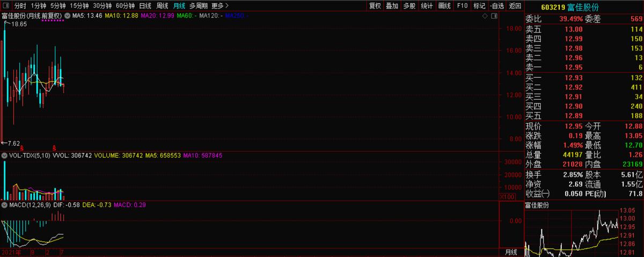Image resolution: width=644 pixels, height=257 pixels.
Task: Open the 多股 multi-stock view
Action: pos(409,6)
